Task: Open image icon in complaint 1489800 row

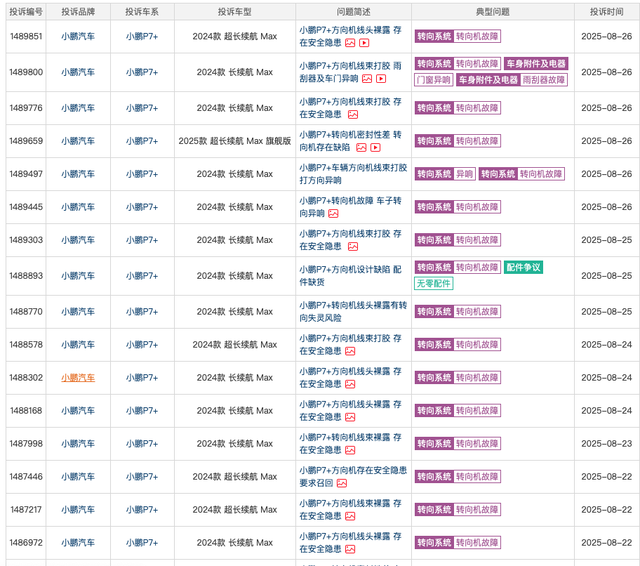Action: click(x=367, y=79)
